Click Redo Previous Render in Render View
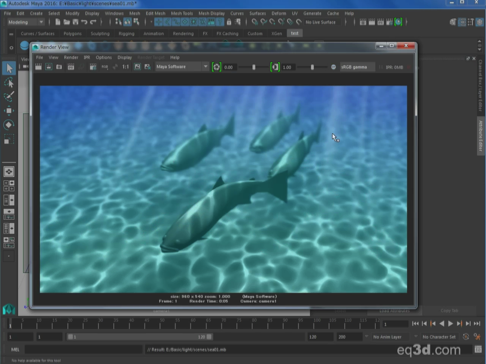Viewport: 486px width, 364px height. click(x=38, y=67)
